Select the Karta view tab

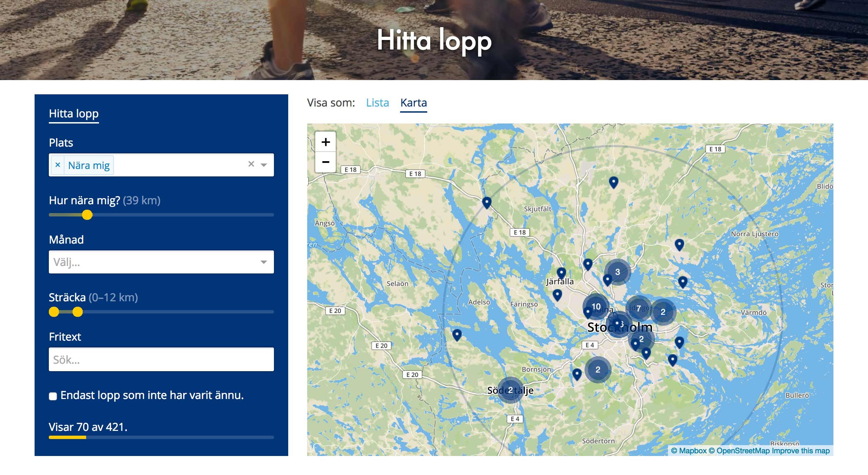pos(413,102)
